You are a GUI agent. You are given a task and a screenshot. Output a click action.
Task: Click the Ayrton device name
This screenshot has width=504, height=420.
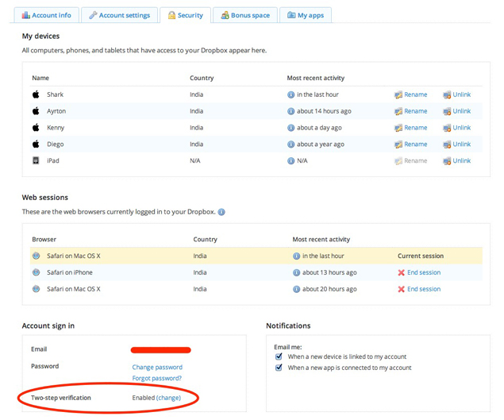56,111
